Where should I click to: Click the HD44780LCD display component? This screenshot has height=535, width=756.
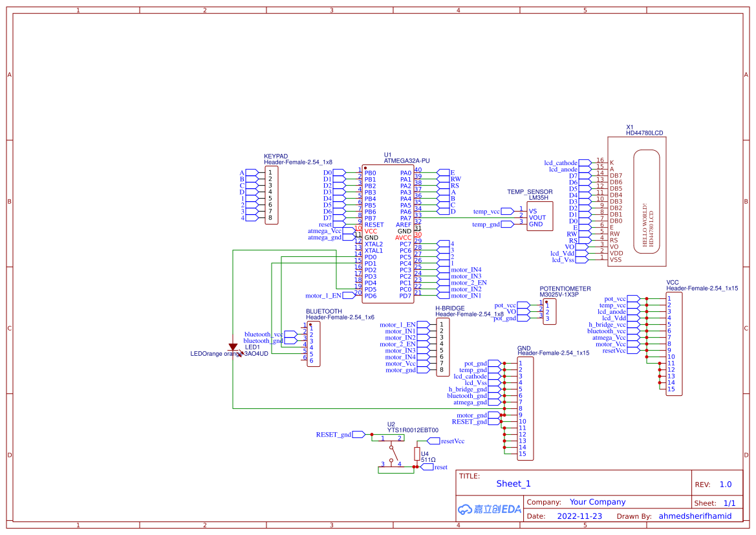click(x=636, y=202)
